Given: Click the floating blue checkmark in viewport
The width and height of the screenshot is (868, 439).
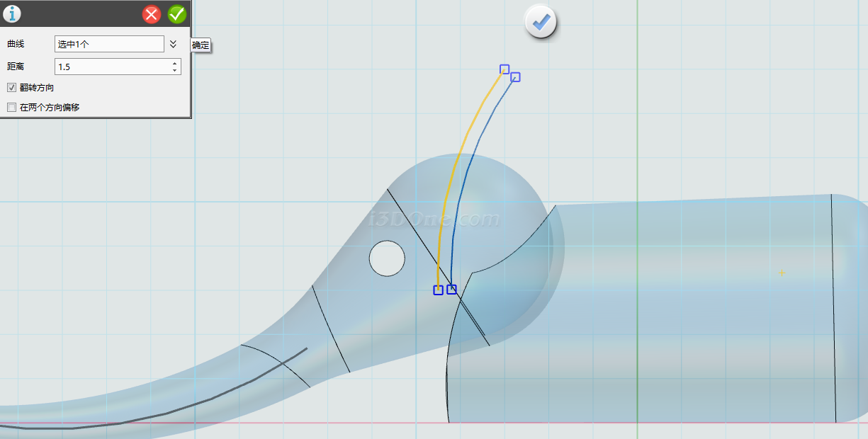Looking at the screenshot, I should point(541,23).
